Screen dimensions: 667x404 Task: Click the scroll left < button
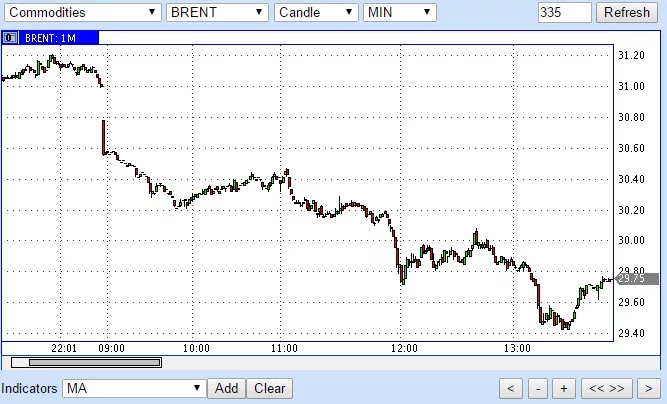click(x=511, y=388)
